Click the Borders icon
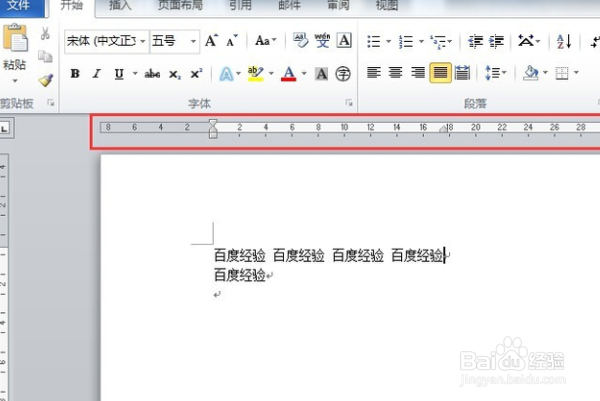This screenshot has width=600, height=401. (562, 73)
